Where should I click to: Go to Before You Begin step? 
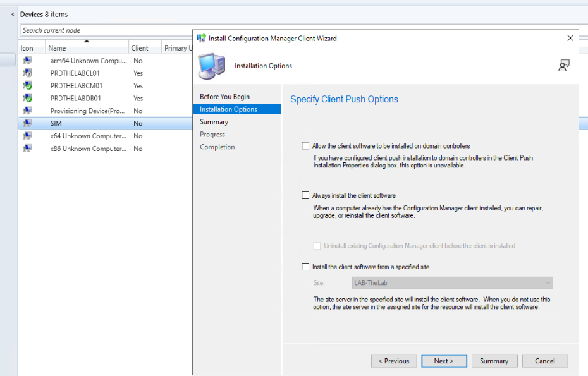tap(224, 97)
